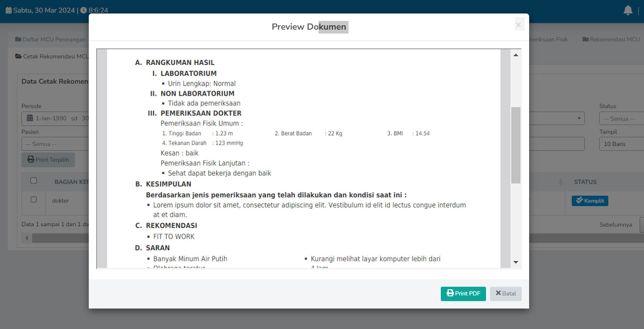
Task: Open the Cetak Rekomendasi MCU tab
Action: pyautogui.click(x=52, y=56)
